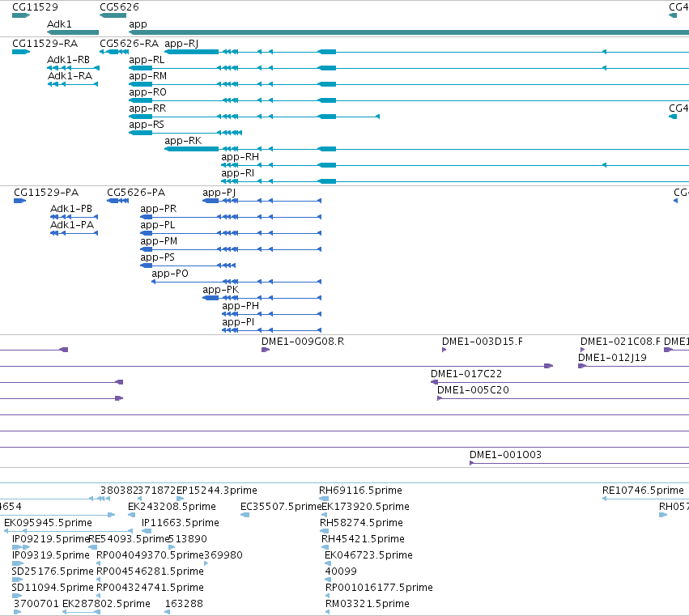Click clone end DME1-003D15.F
Screen dimensions: 689x616
(444, 350)
